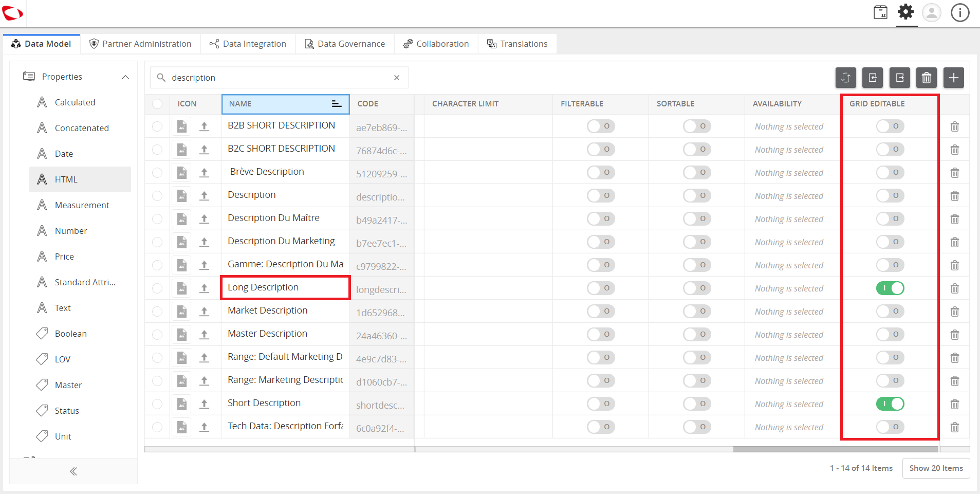Delete the Long Description row
Screen dimensions: 980x494
(x=954, y=288)
